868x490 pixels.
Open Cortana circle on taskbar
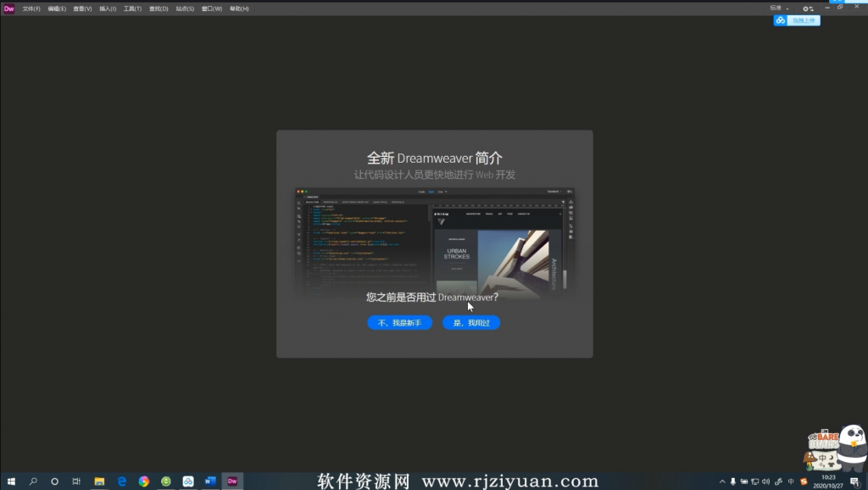pos(54,482)
